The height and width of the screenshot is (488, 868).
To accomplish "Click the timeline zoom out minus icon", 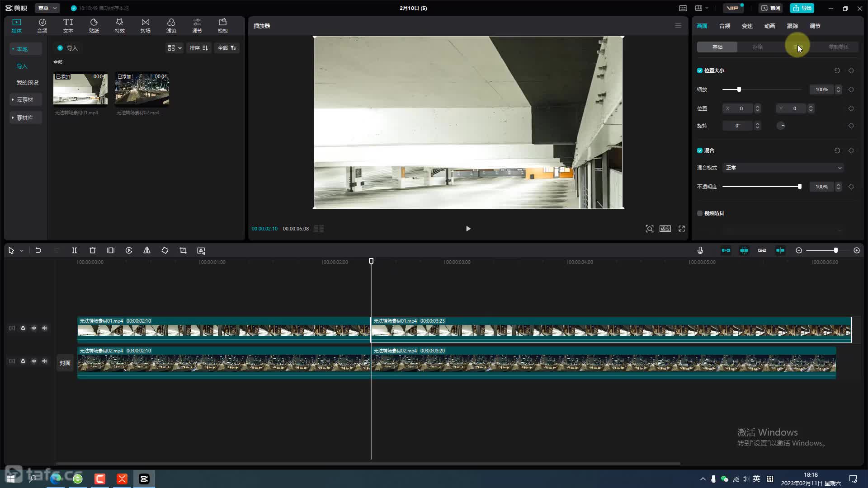I will (799, 250).
